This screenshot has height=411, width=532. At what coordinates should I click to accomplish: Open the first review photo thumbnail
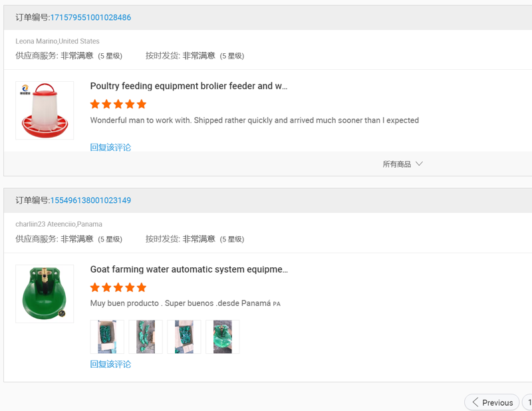tap(107, 337)
